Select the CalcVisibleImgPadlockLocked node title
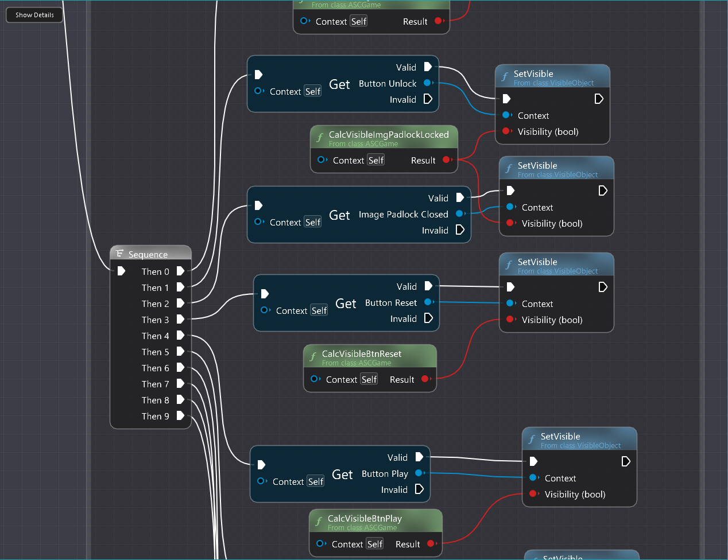 [x=389, y=134]
